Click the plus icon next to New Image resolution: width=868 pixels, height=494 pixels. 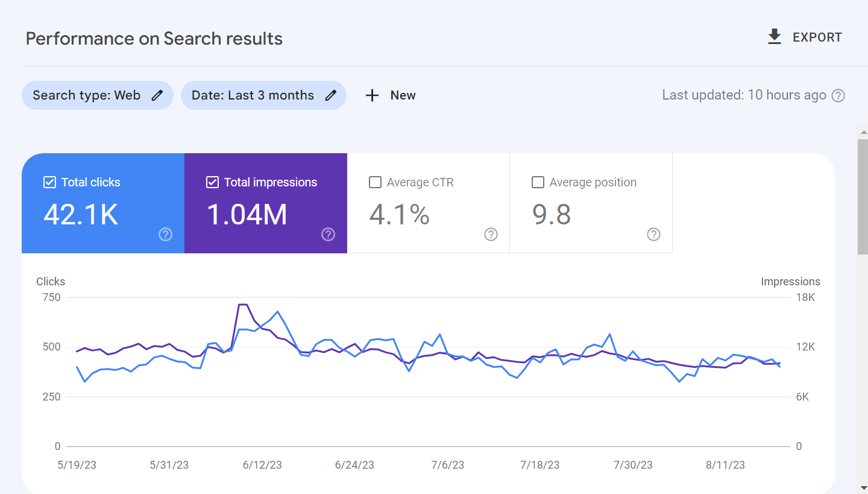(x=372, y=95)
